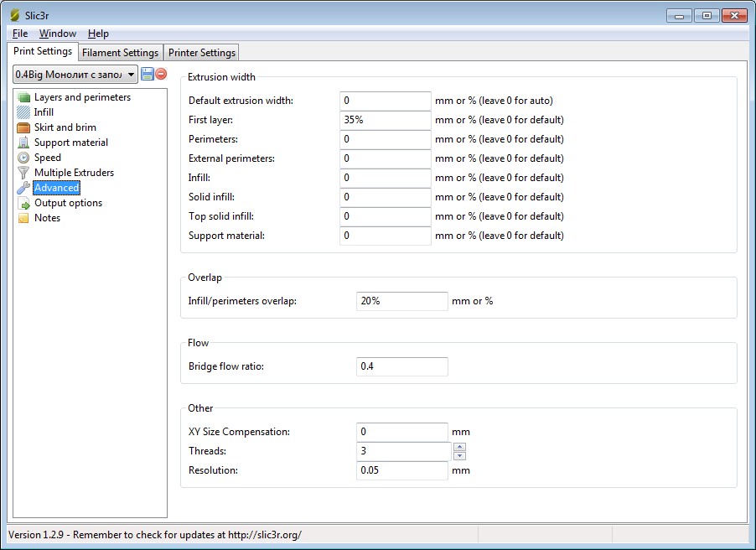The width and height of the screenshot is (756, 550).
Task: Click the Bridge flow ratio field
Action: 401,366
